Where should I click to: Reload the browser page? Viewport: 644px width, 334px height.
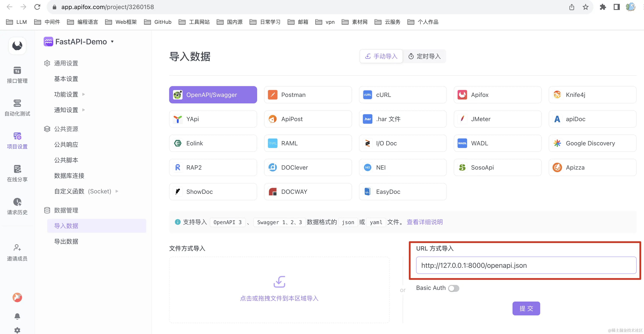click(37, 7)
